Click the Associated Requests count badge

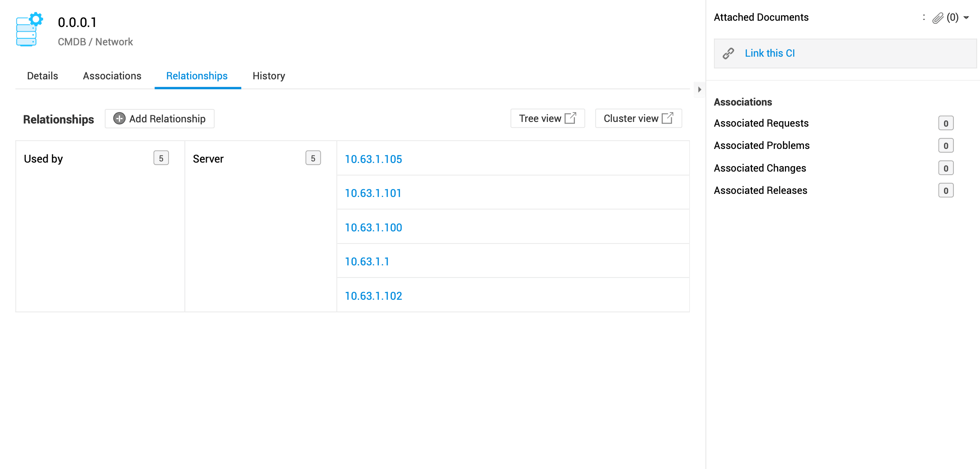click(946, 124)
